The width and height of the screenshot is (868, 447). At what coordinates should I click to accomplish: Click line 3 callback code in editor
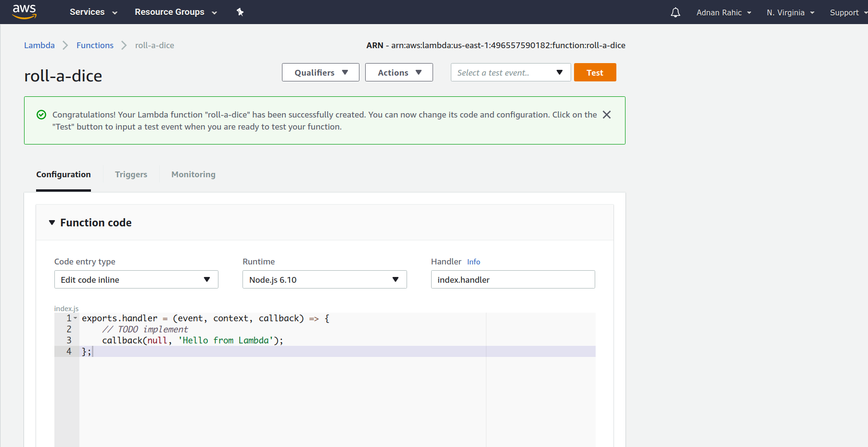pos(192,341)
